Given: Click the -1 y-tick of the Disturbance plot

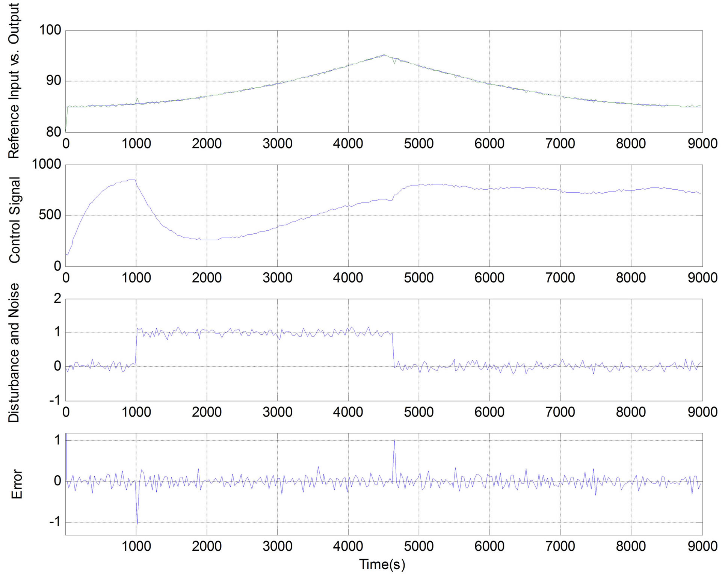Looking at the screenshot, I should (x=55, y=400).
